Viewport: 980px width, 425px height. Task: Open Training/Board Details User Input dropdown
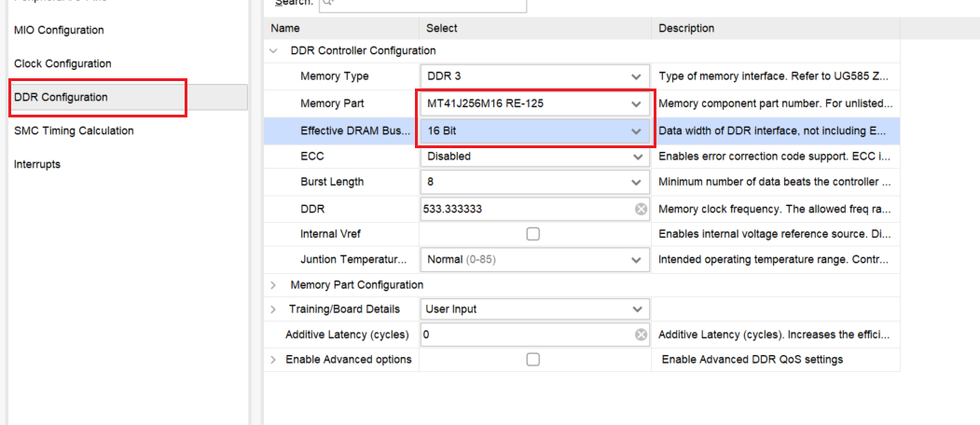click(x=535, y=309)
